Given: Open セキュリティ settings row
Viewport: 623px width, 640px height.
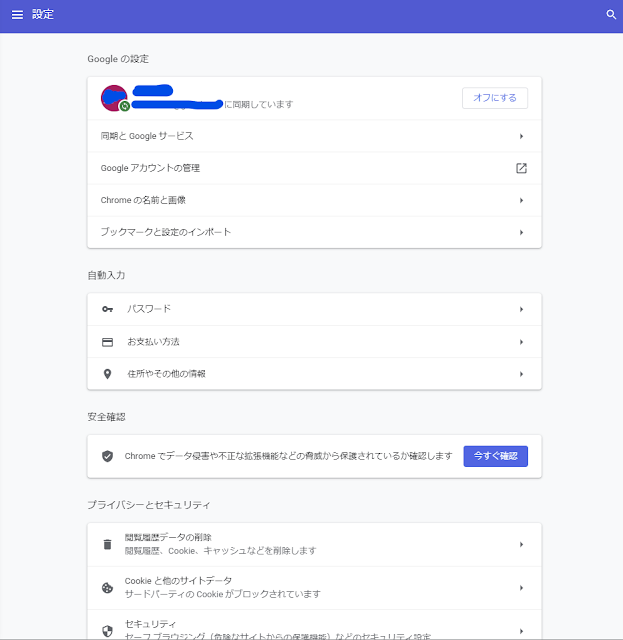Looking at the screenshot, I should tap(314, 625).
